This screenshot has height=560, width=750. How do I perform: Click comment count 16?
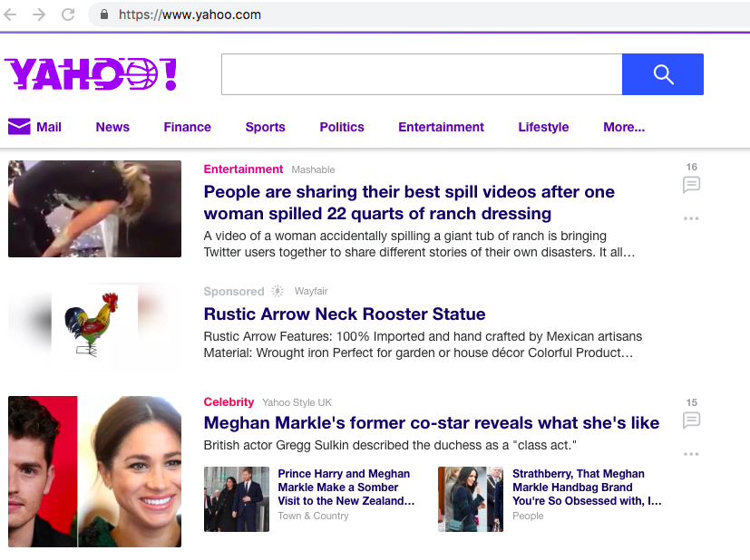click(692, 167)
